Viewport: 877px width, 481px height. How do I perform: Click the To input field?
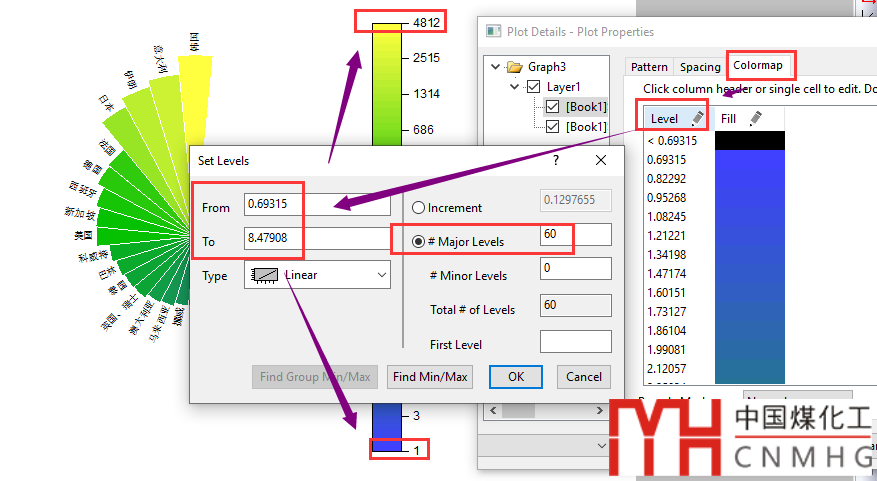tap(317, 238)
